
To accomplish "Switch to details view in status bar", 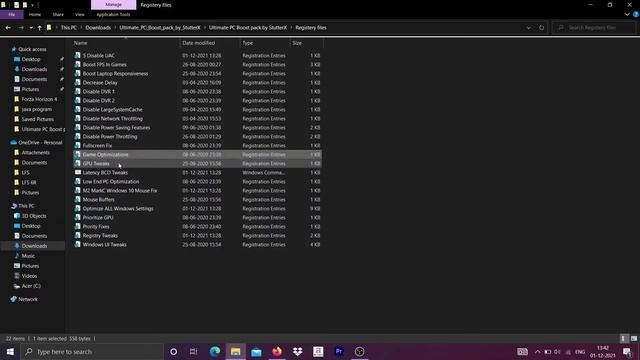I will [623, 338].
